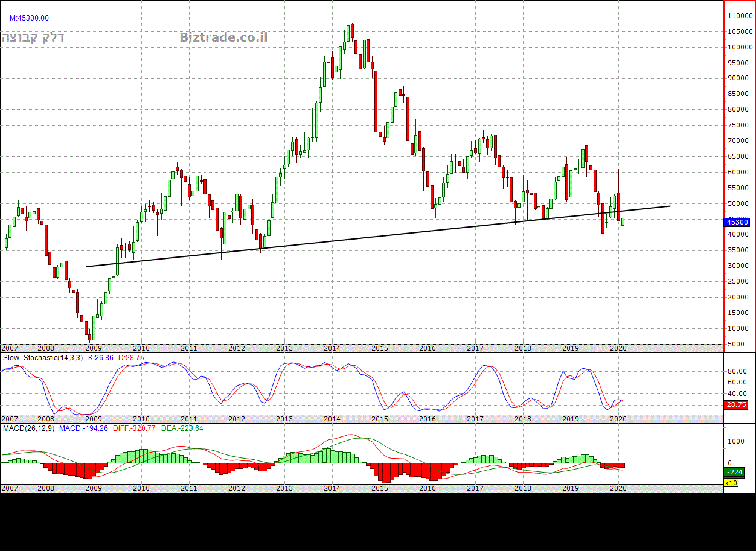Click the blue 45300 current price tag
The width and height of the screenshot is (756, 551).
pos(737,222)
